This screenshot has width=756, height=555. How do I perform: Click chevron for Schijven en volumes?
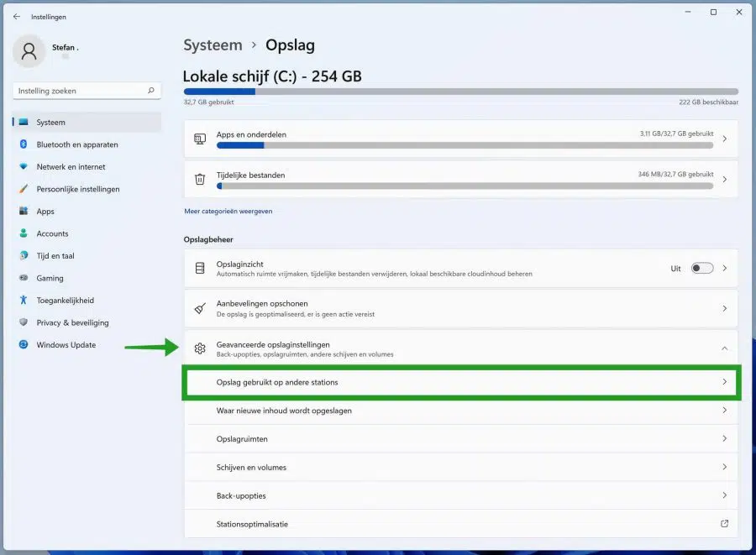[725, 467]
